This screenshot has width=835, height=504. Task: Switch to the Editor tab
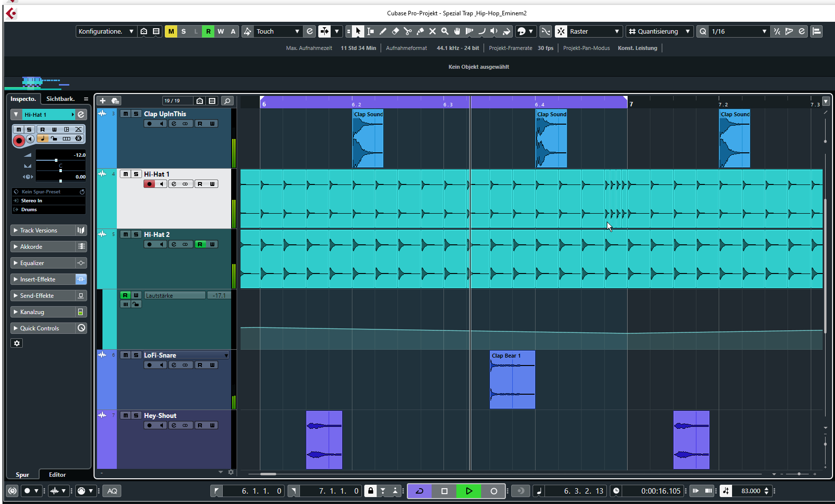(x=57, y=475)
